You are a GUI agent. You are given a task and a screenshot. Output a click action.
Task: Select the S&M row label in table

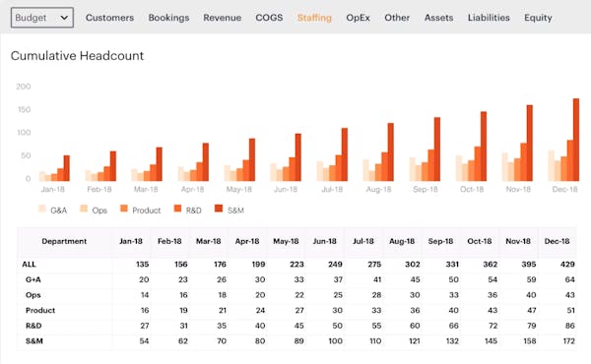(x=33, y=341)
